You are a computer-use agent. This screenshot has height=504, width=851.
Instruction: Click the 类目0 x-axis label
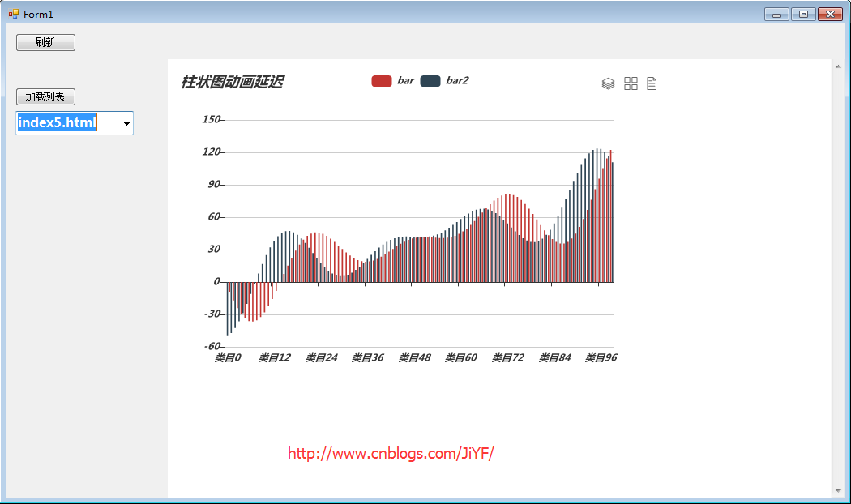pos(228,357)
